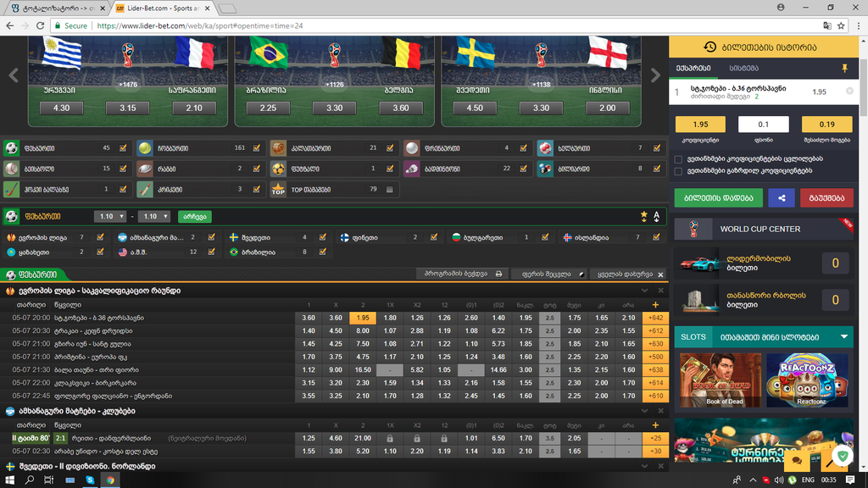Check the TOP თამაშები checkbox
The image size is (868, 488).
point(390,189)
